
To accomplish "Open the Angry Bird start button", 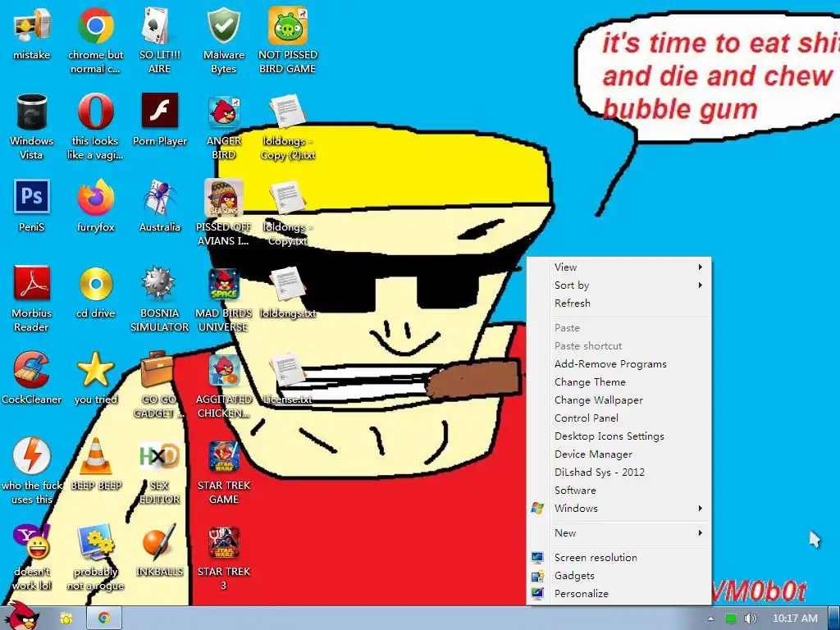I will 24,616.
